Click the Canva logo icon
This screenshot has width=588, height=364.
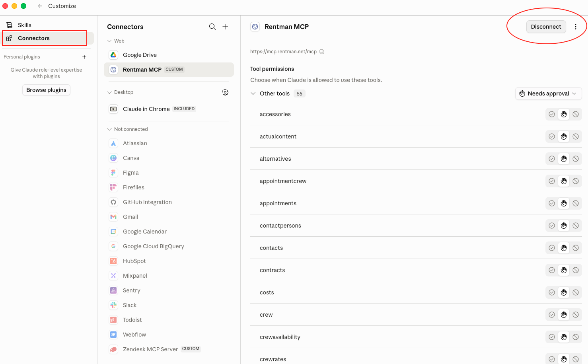pos(113,158)
